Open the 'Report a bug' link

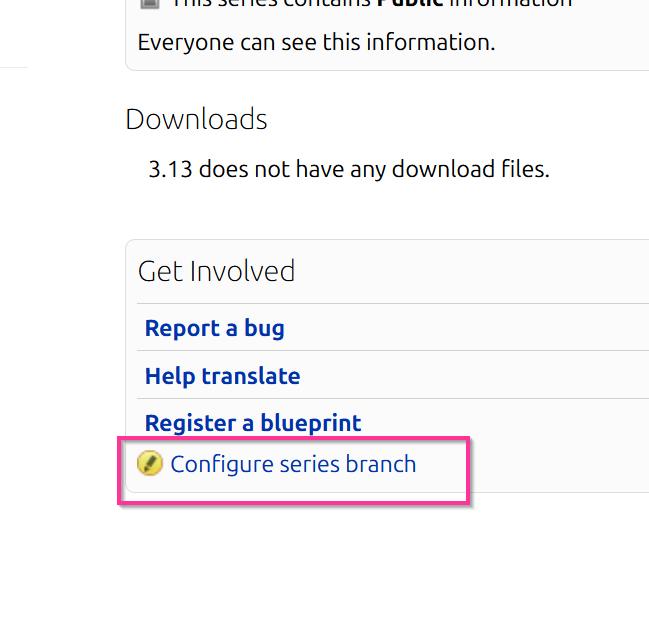click(214, 328)
